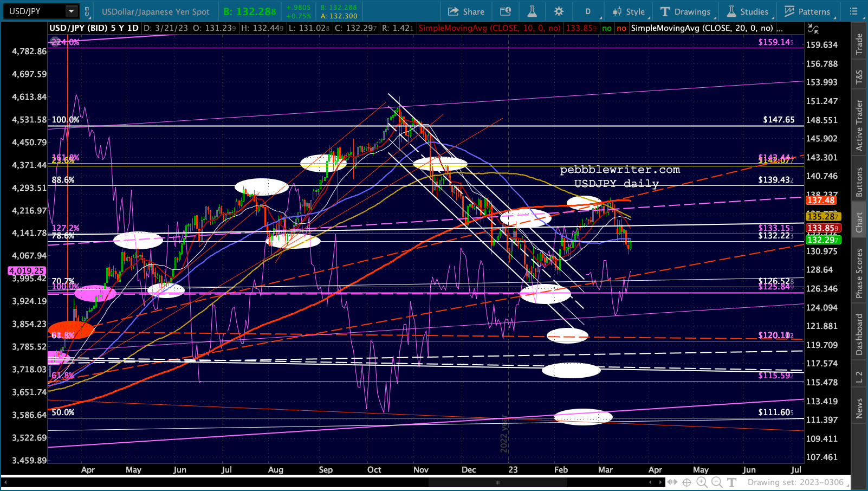The width and height of the screenshot is (868, 491).
Task: Open the Studies menu
Action: (x=747, y=11)
